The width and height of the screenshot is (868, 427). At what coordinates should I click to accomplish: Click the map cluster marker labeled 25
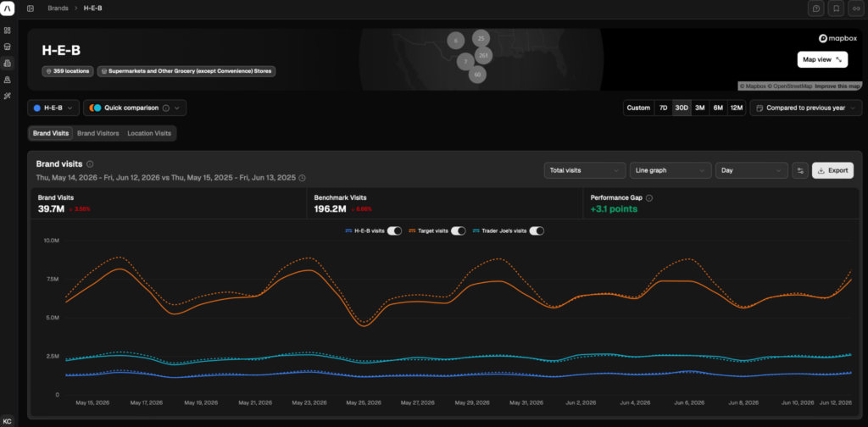[x=481, y=38]
